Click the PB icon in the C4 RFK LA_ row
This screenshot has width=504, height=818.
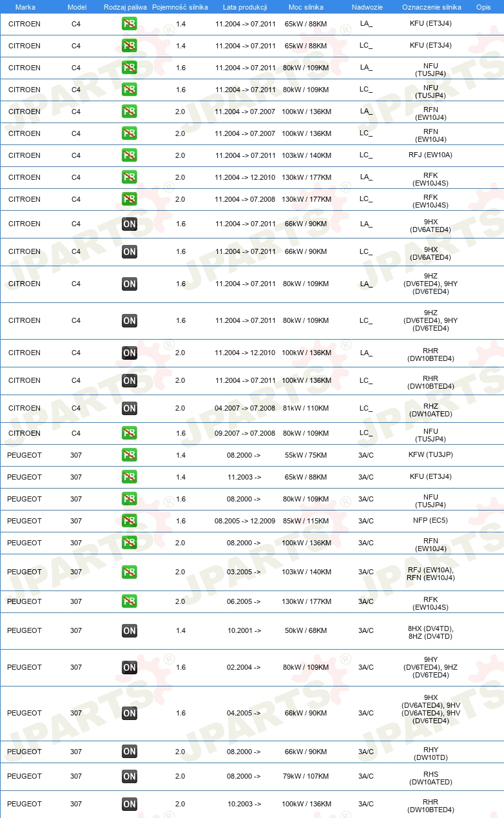click(129, 177)
